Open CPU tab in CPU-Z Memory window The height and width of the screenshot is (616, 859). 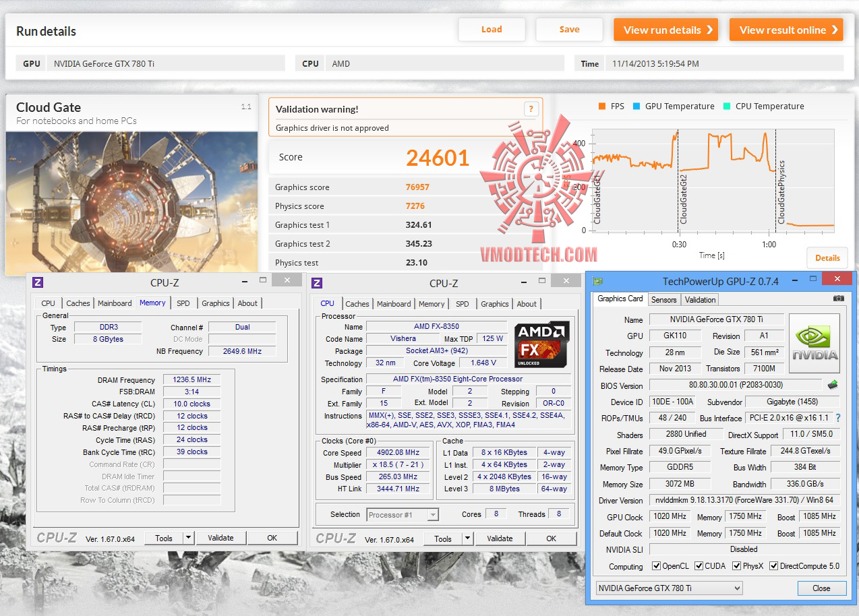click(49, 303)
